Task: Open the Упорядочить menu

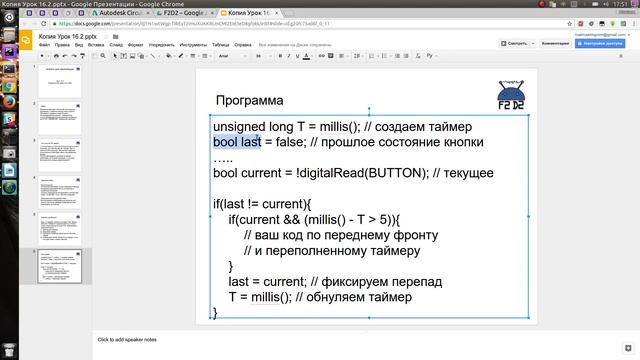Action: 161,45
